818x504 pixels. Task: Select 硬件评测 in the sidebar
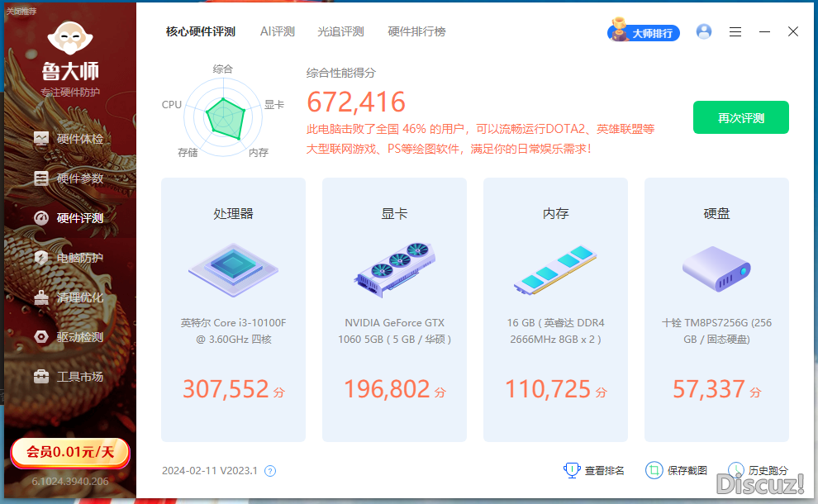[69, 218]
